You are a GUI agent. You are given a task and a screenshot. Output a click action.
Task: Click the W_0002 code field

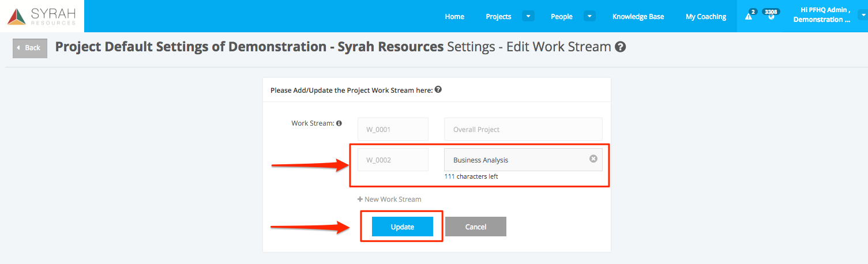point(393,160)
